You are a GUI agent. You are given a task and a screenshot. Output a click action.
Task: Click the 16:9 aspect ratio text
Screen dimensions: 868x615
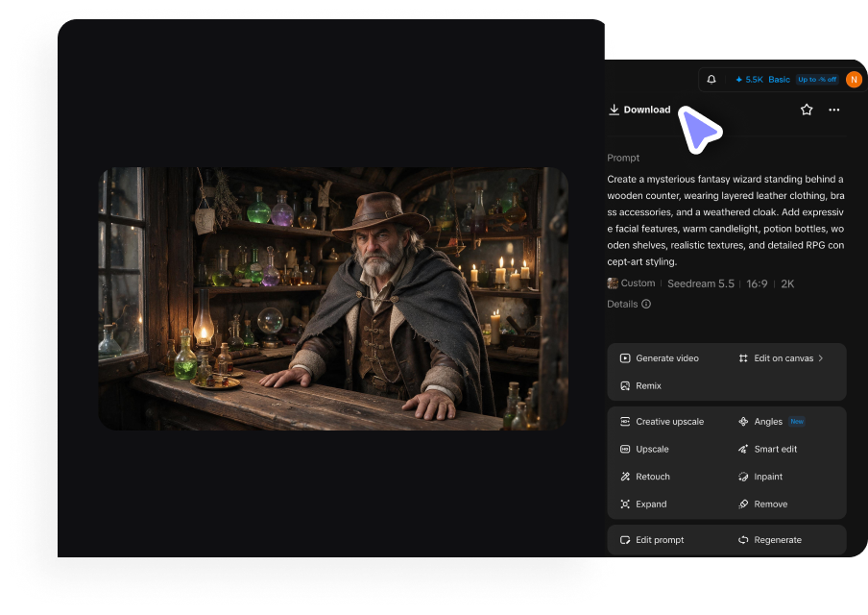tap(757, 283)
